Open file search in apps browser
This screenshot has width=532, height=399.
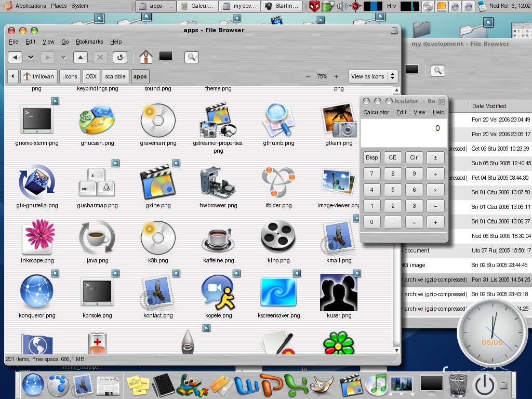pyautogui.click(x=192, y=57)
